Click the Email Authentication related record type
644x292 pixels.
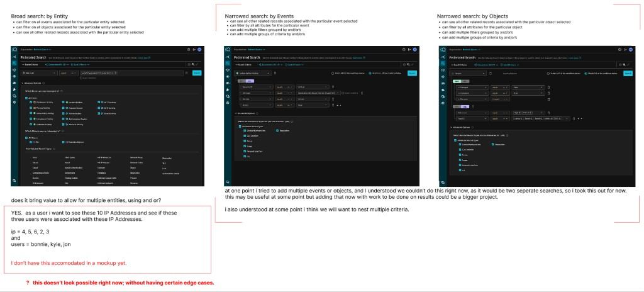(74, 168)
